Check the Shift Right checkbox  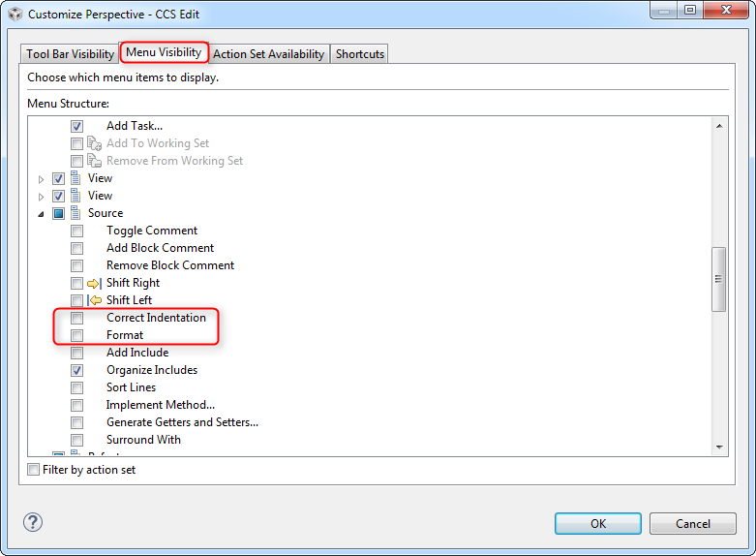(x=76, y=283)
